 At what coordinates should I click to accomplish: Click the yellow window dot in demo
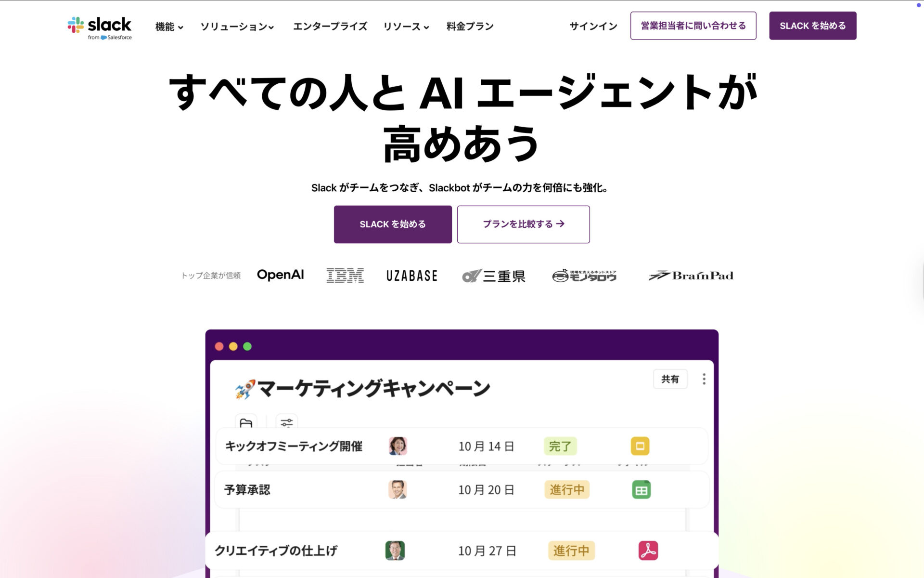233,346
